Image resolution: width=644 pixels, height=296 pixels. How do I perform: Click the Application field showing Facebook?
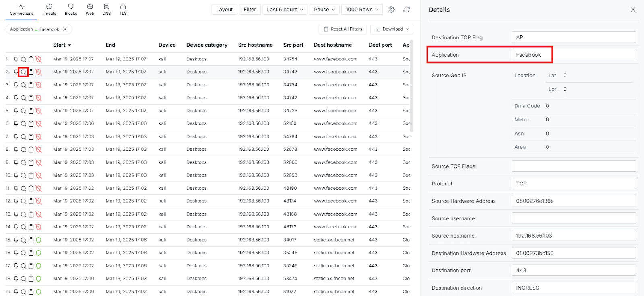(574, 55)
